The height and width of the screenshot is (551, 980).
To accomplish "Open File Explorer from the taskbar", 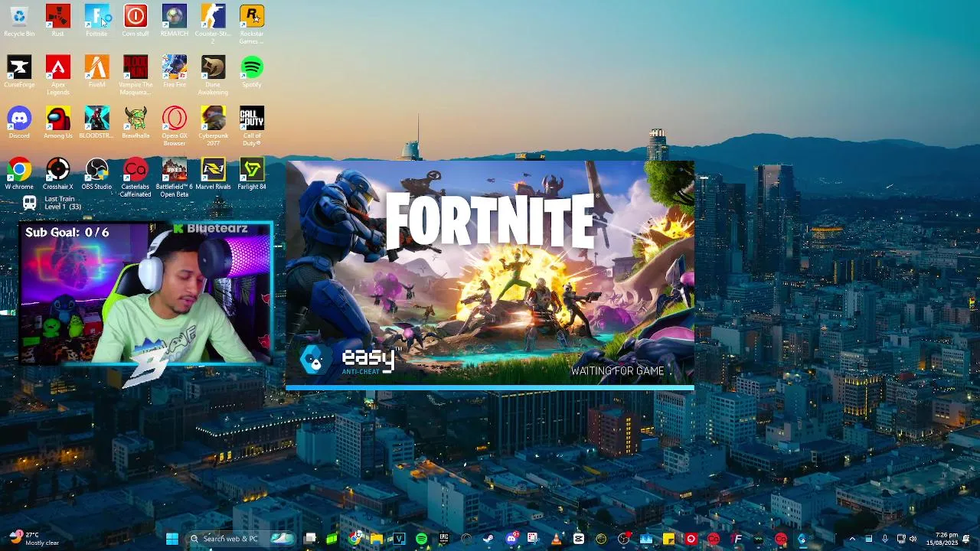I will 377,539.
